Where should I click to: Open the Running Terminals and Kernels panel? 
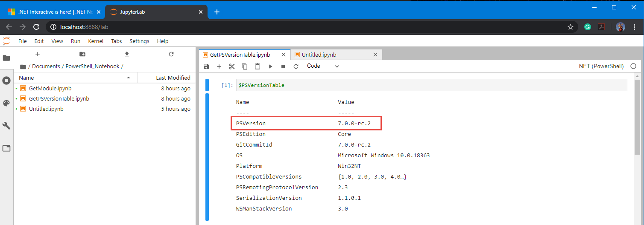(x=6, y=80)
